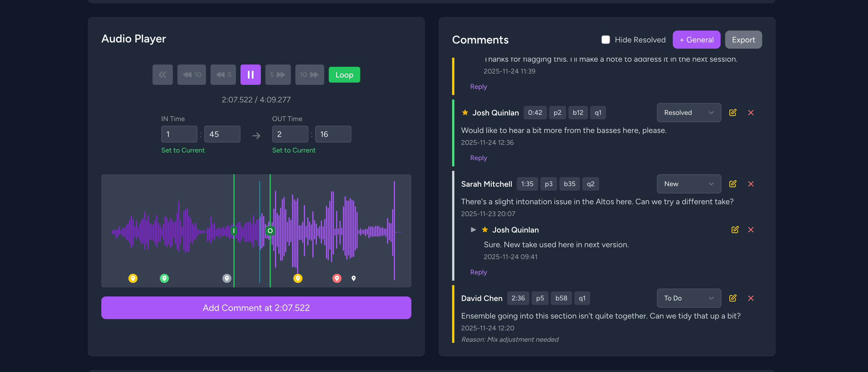Pause playback with the pause button
This screenshot has width=868, height=372.
click(250, 74)
